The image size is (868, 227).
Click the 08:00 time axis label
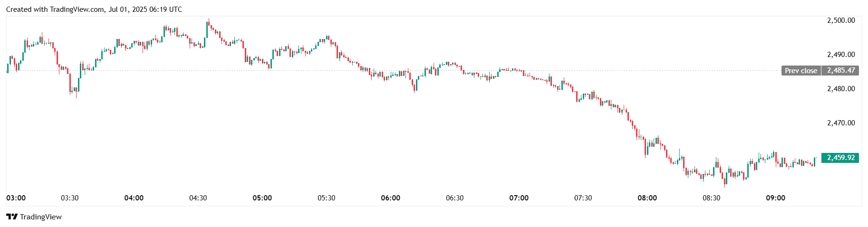click(647, 198)
